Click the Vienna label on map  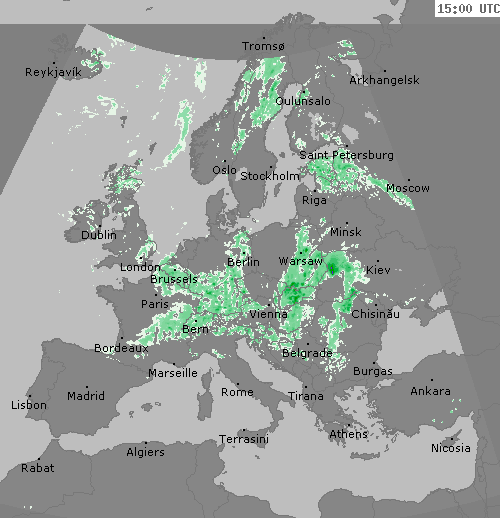click(268, 314)
